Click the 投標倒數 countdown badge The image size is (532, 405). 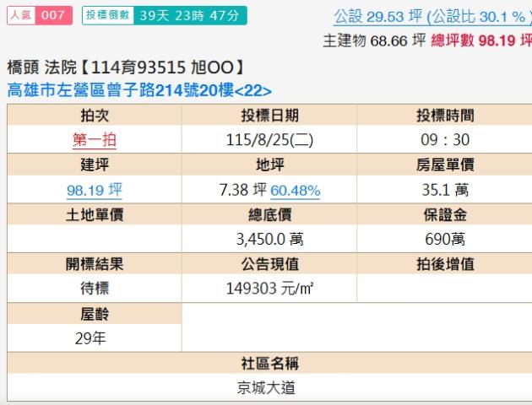(164, 15)
